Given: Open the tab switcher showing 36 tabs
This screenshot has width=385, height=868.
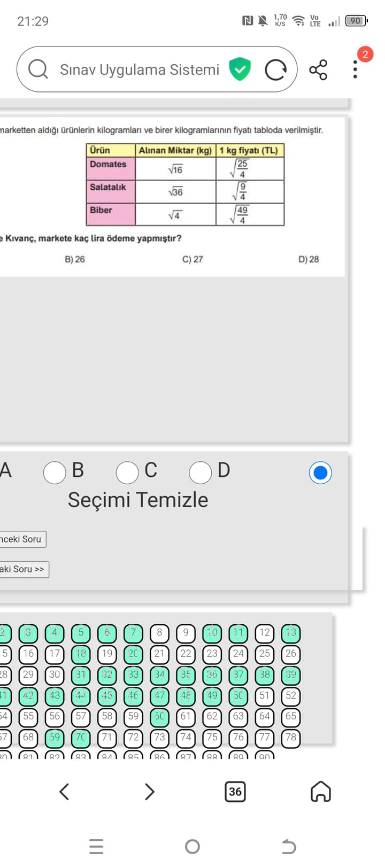Looking at the screenshot, I should click(x=235, y=792).
